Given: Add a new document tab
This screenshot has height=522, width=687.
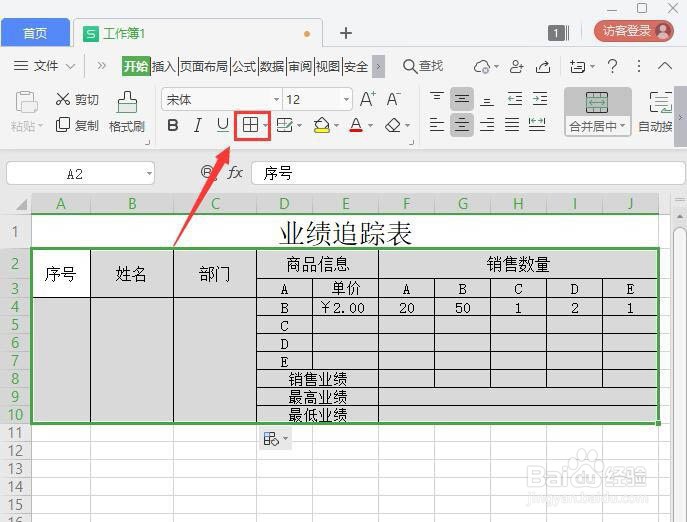Looking at the screenshot, I should (346, 33).
